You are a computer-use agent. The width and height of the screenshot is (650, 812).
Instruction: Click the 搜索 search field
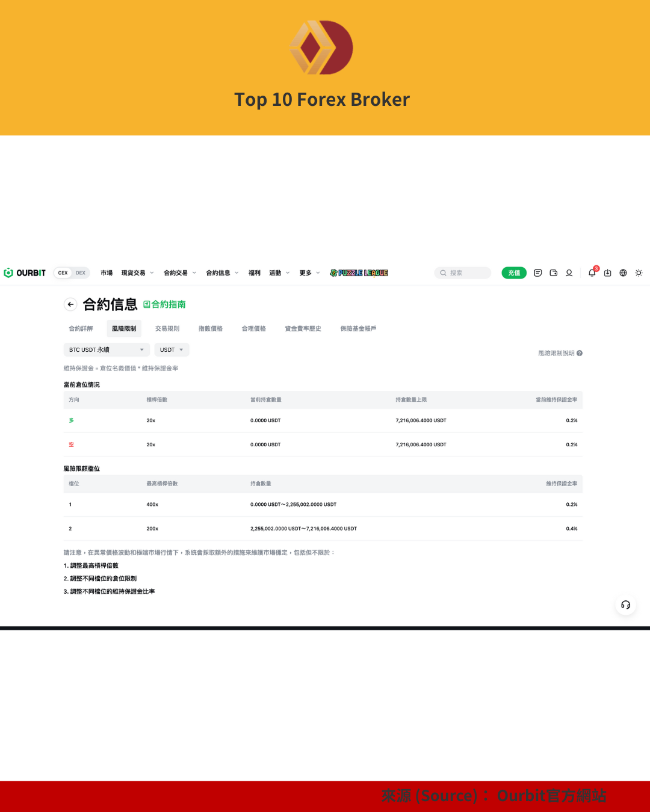[x=462, y=273]
